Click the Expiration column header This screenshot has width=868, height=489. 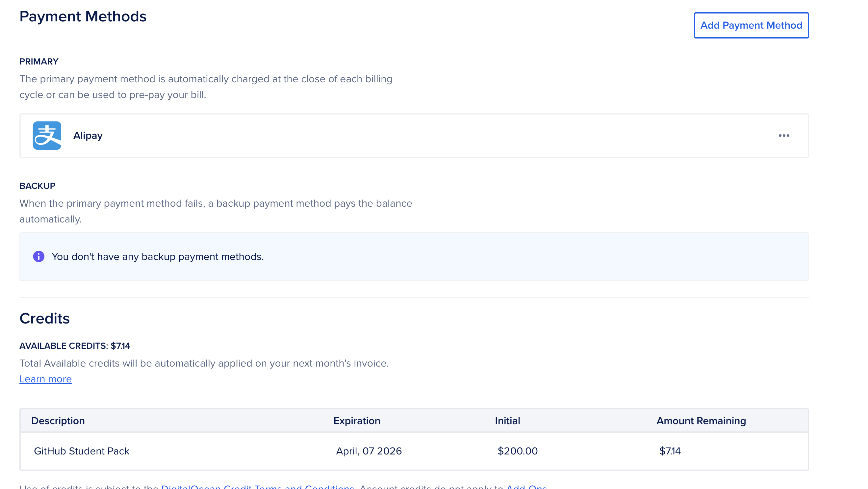pyautogui.click(x=356, y=421)
